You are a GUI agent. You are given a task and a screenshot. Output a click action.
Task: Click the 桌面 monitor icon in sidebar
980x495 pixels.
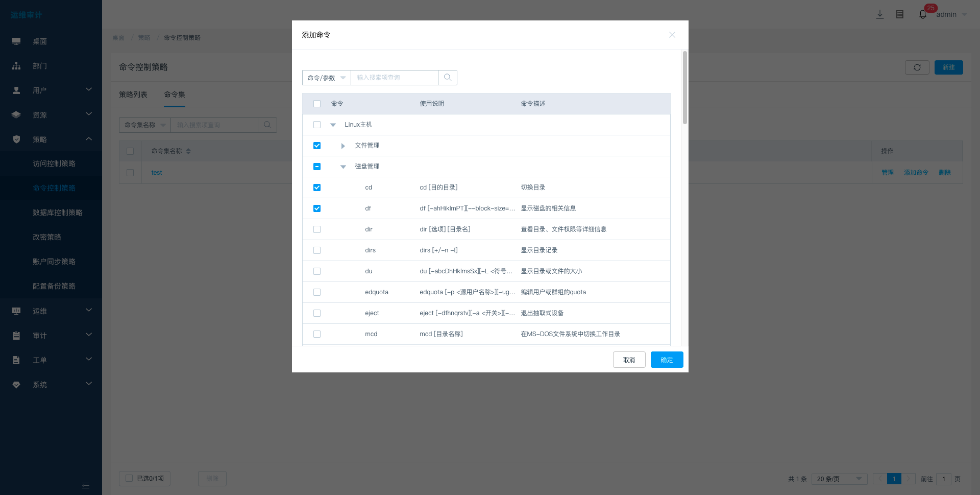pyautogui.click(x=16, y=41)
